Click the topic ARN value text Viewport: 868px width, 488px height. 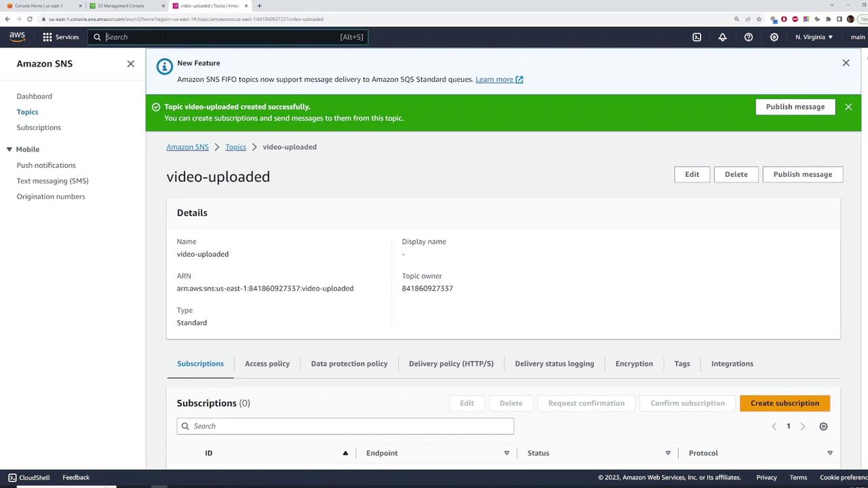click(x=265, y=289)
